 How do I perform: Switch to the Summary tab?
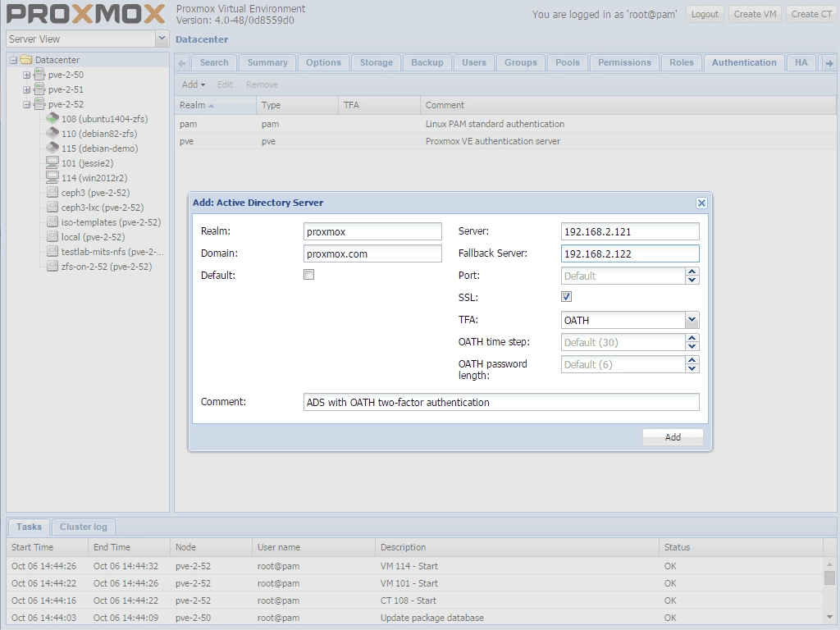[267, 62]
